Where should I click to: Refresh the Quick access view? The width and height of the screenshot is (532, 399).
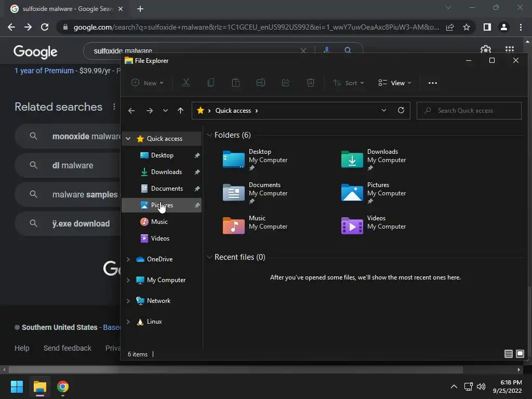coord(401,110)
